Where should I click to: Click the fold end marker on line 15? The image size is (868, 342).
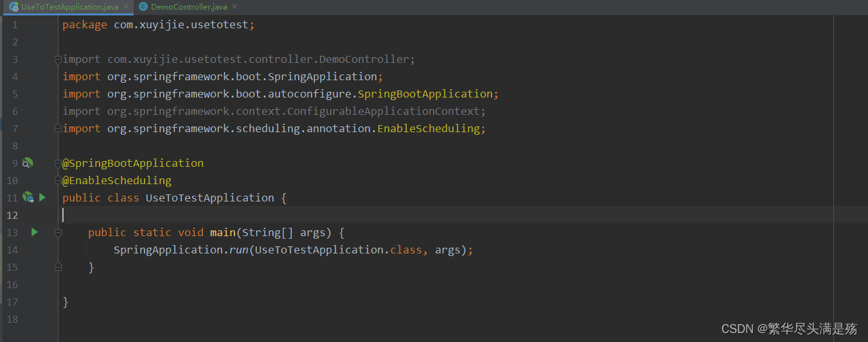tap(58, 267)
